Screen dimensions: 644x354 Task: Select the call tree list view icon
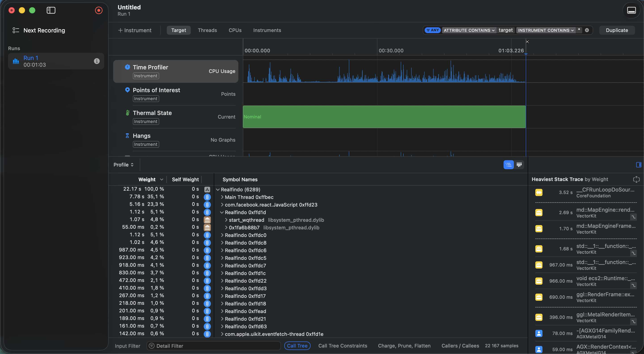point(508,165)
